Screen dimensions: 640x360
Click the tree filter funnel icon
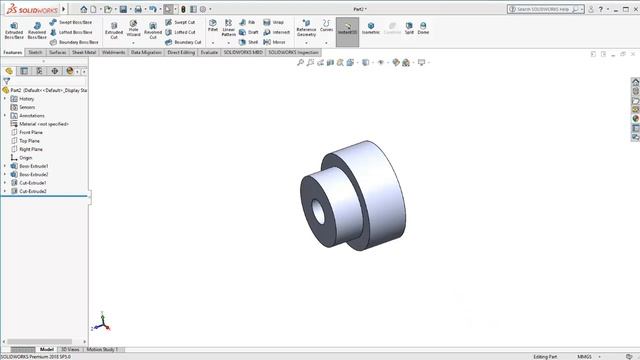pyautogui.click(x=7, y=81)
